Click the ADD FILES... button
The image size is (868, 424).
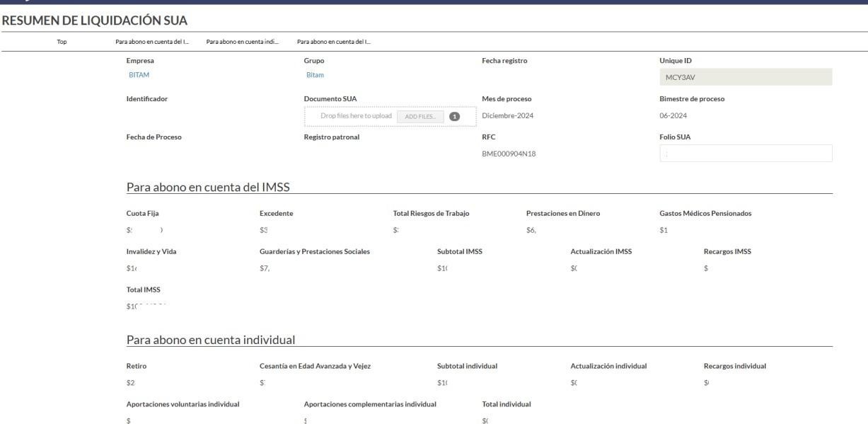point(420,116)
